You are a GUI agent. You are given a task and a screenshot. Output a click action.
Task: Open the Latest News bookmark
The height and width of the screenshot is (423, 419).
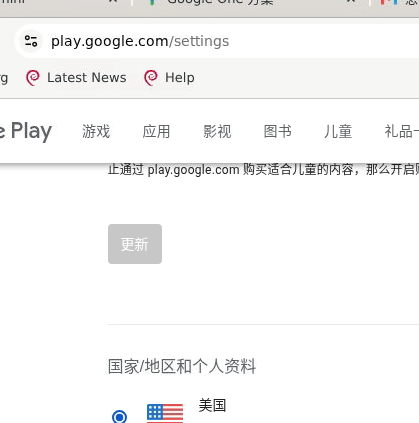(76, 78)
